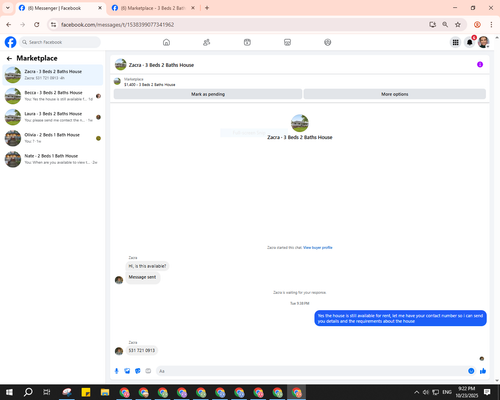Click the 'Message sent' bubble
The image size is (500, 400).
[142, 277]
